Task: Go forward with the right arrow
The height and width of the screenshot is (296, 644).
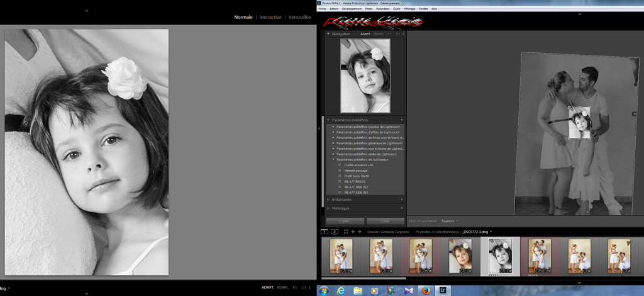Action: pyautogui.click(x=359, y=232)
